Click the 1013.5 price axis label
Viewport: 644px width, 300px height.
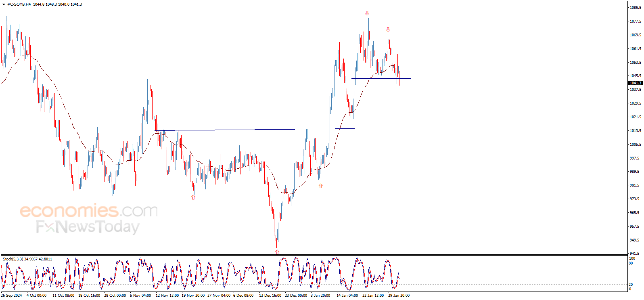(636, 131)
